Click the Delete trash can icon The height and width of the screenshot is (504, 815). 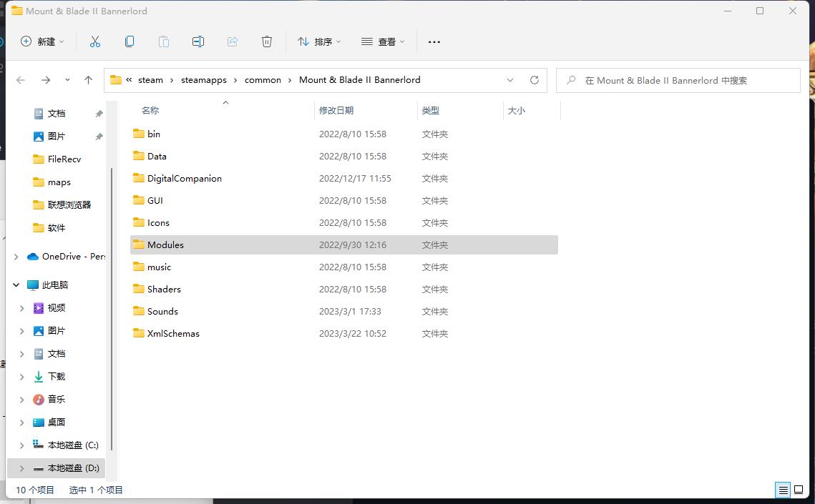click(x=267, y=41)
